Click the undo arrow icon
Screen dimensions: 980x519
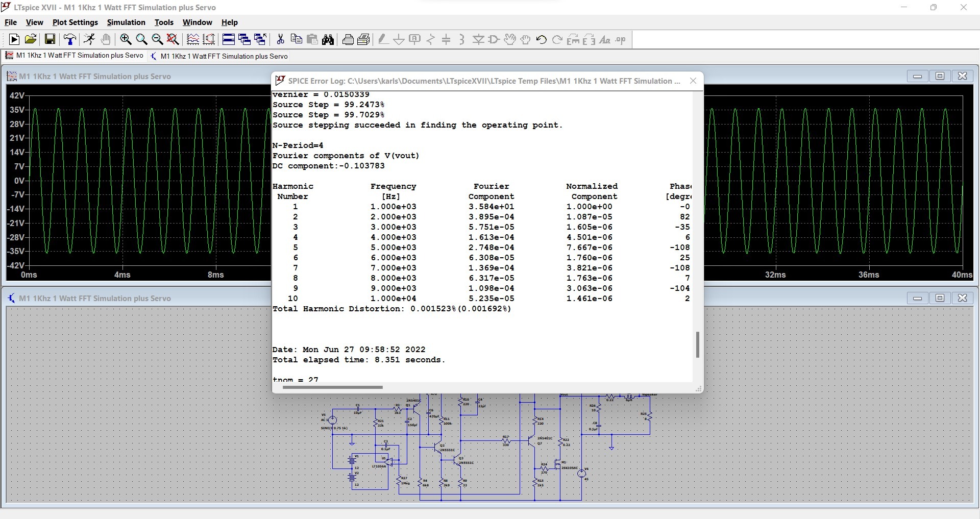[542, 39]
